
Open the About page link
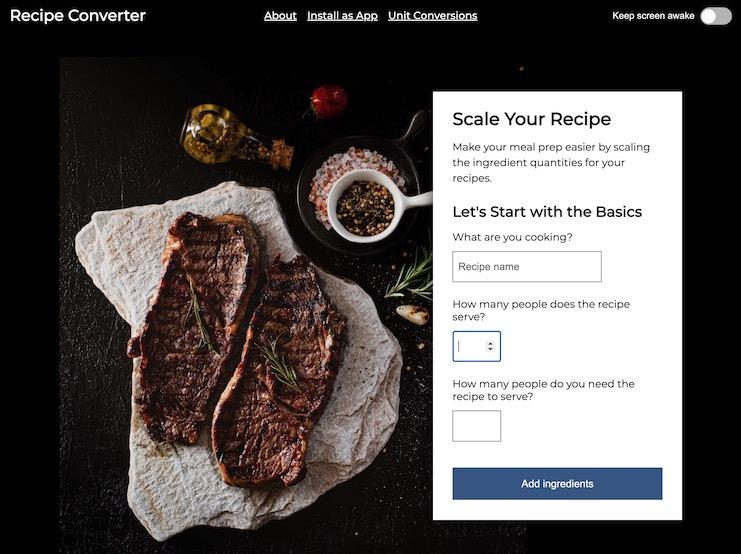coord(280,16)
